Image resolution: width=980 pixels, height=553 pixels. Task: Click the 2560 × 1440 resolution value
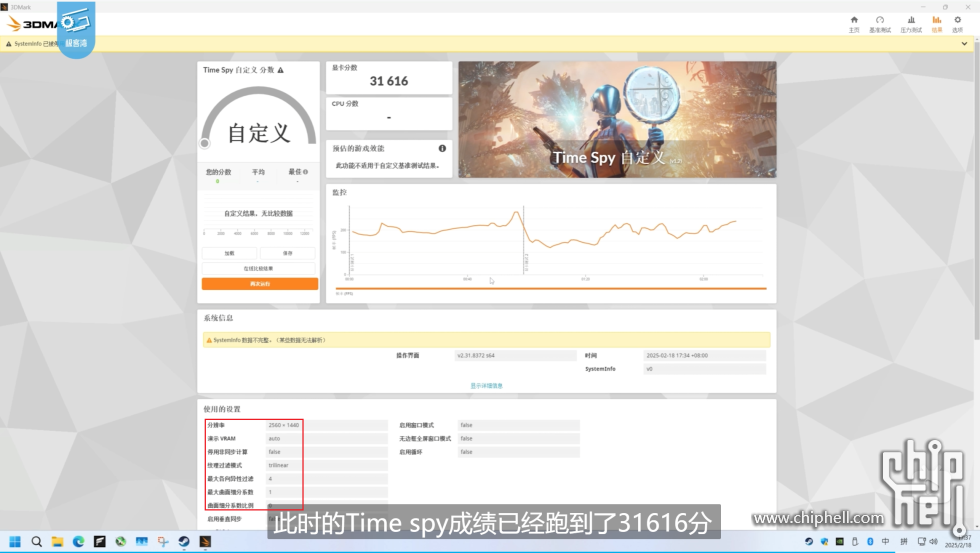click(x=284, y=425)
